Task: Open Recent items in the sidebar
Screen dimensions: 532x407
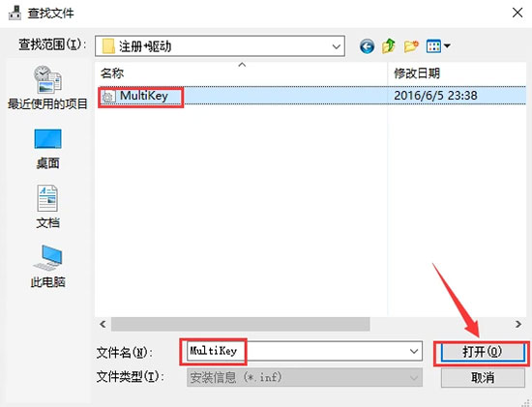Action: pyautogui.click(x=47, y=88)
